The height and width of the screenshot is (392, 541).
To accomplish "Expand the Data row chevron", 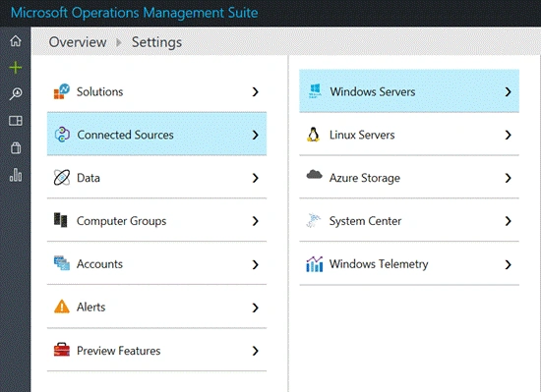I will 256,178.
